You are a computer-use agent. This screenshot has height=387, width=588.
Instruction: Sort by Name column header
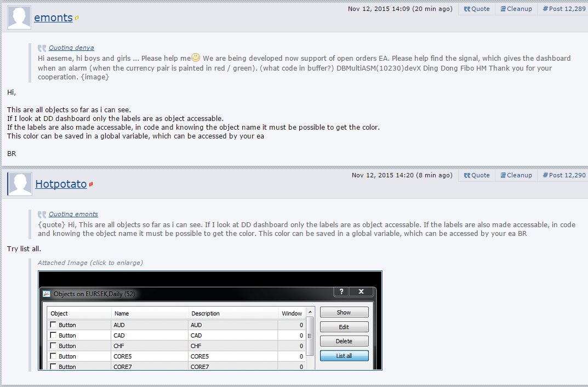point(150,313)
